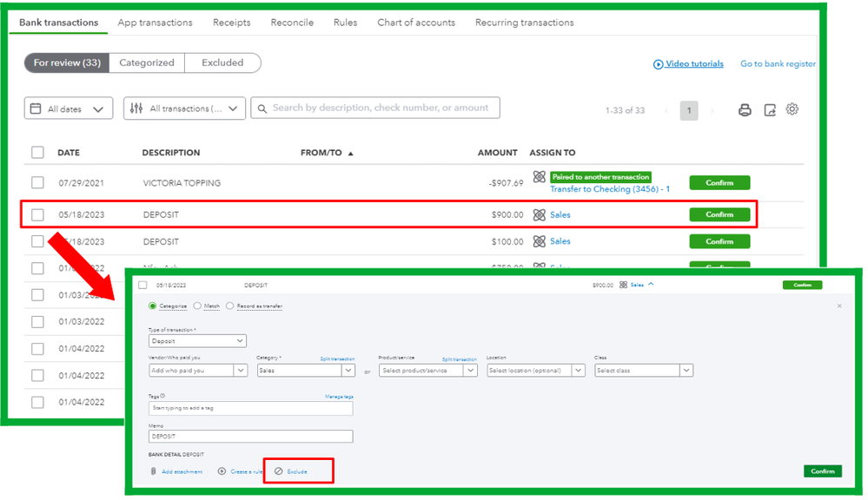Select the Excluded filter
868x500 pixels.
(222, 63)
